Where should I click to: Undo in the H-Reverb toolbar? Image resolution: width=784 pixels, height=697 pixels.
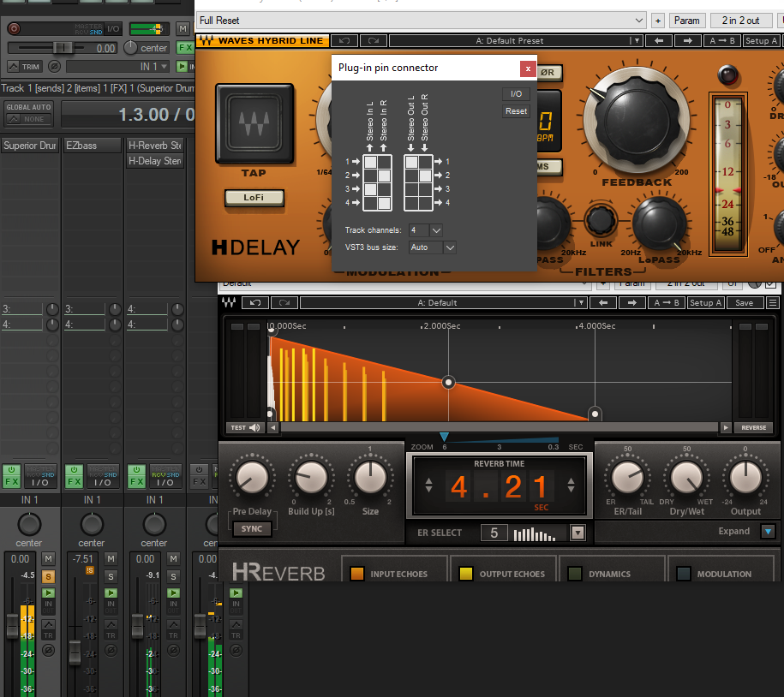[x=255, y=303]
